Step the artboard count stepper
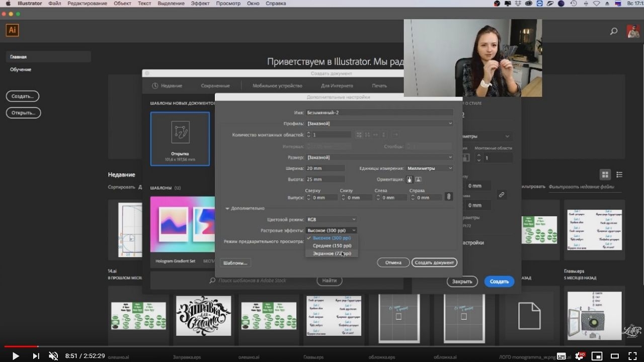 click(x=309, y=135)
